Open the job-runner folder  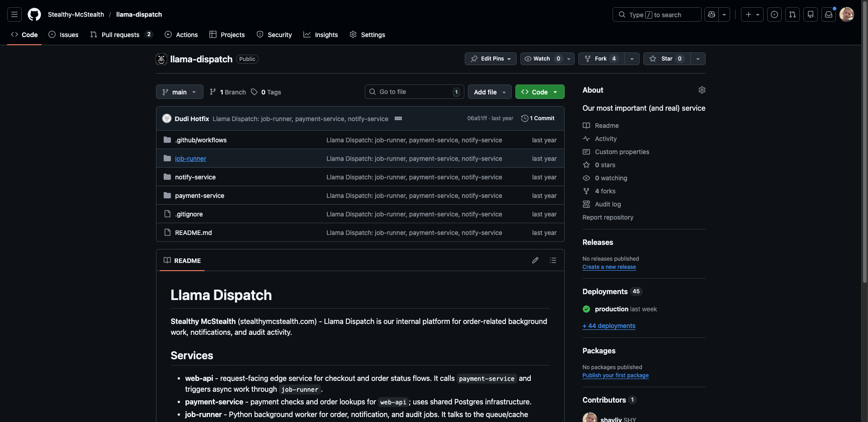pos(190,159)
